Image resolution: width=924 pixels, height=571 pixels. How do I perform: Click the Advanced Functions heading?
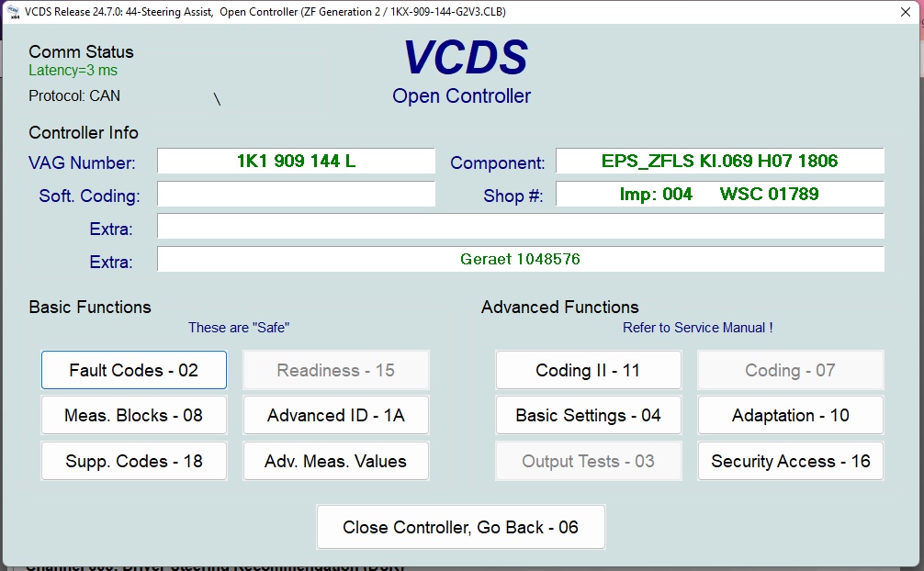point(560,307)
